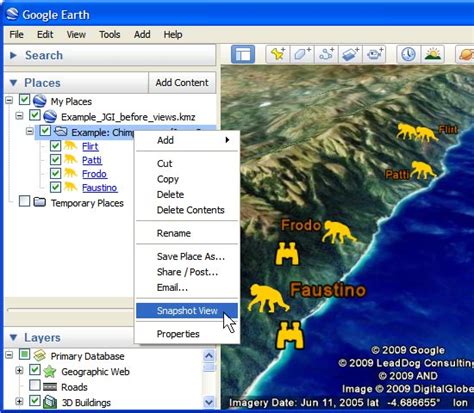474x413 pixels.
Task: Click the 3D Buildings layer icon
Action: [x=50, y=402]
